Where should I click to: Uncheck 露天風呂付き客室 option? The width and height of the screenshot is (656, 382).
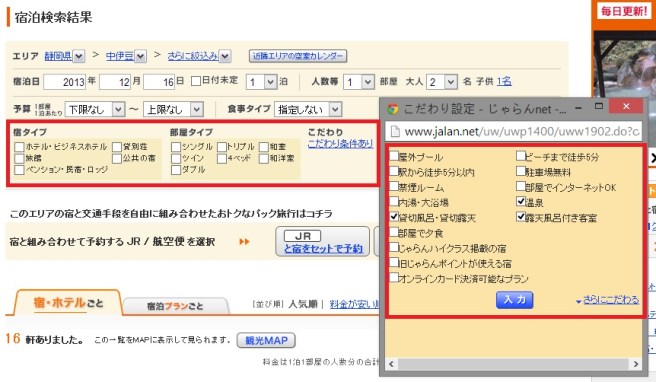pyautogui.click(x=520, y=217)
